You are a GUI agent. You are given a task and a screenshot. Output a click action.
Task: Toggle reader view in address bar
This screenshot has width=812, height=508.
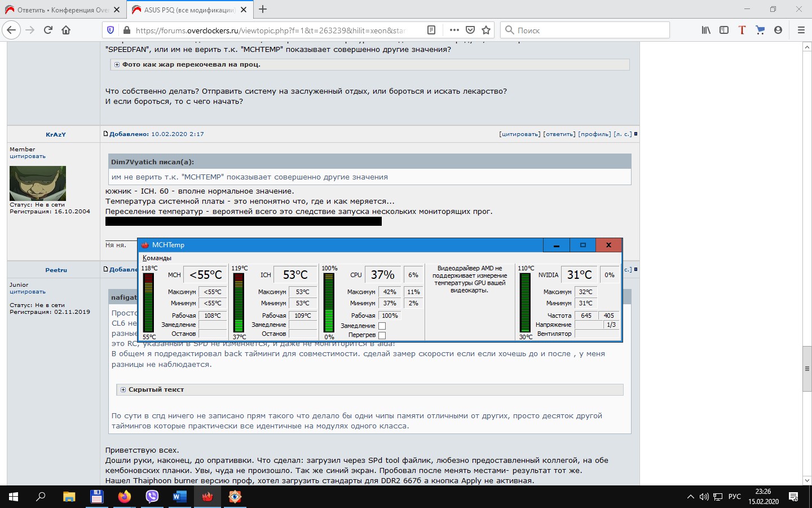point(431,30)
